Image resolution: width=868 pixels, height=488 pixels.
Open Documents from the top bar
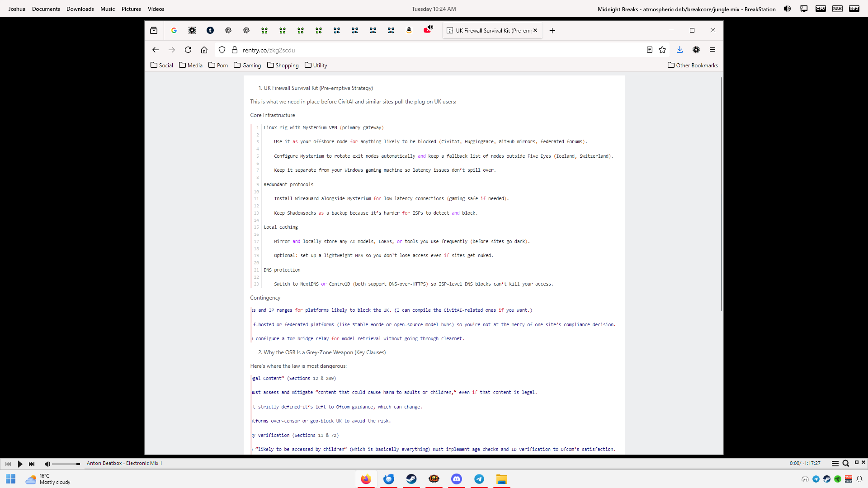click(46, 9)
